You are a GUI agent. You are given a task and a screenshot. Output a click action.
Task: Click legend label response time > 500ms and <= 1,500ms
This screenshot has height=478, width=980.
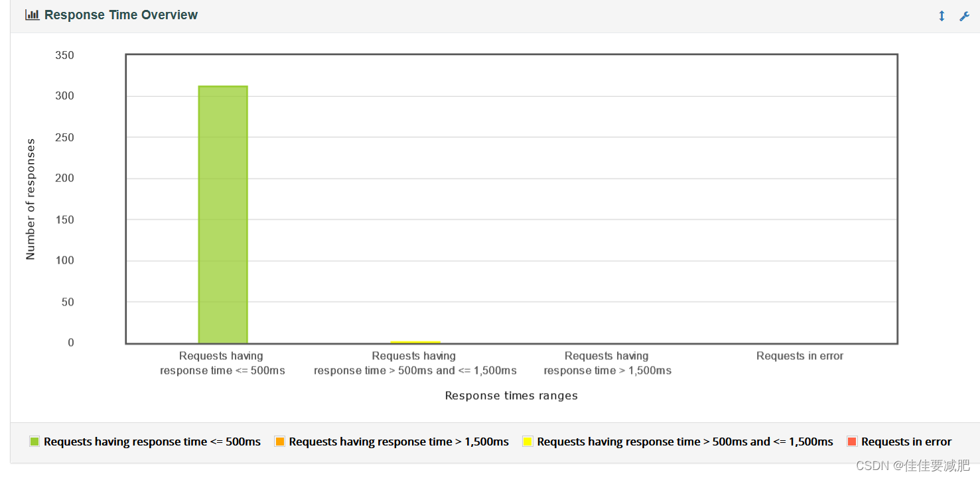[x=685, y=442]
